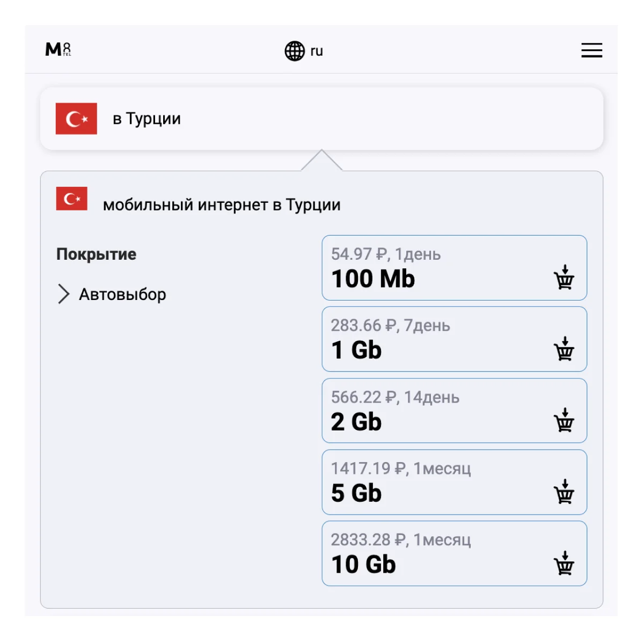This screenshot has height=644, width=644.
Task: Open the ru language dropdown
Action: [x=317, y=51]
